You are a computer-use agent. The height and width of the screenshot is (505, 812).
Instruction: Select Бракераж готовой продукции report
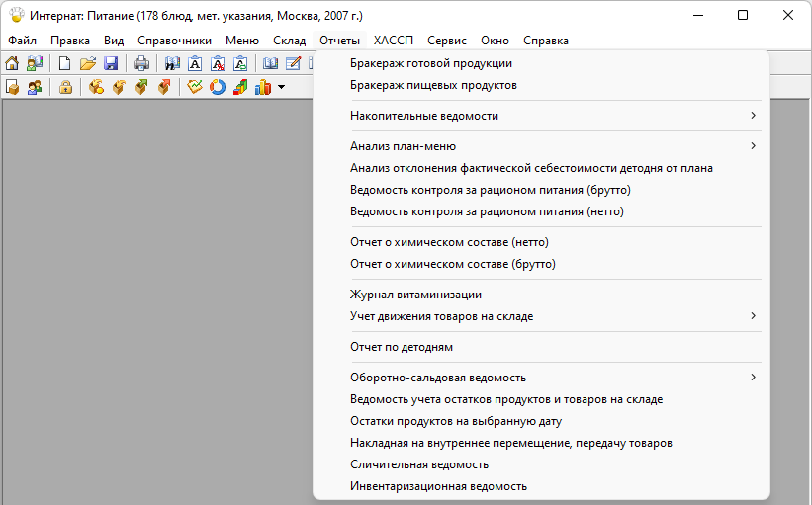click(431, 63)
